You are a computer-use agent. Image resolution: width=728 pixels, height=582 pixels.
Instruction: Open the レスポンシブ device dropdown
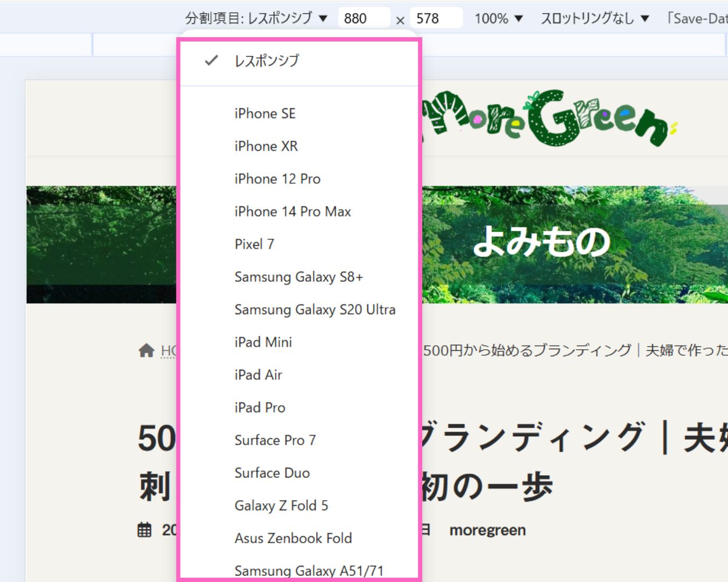(256, 18)
